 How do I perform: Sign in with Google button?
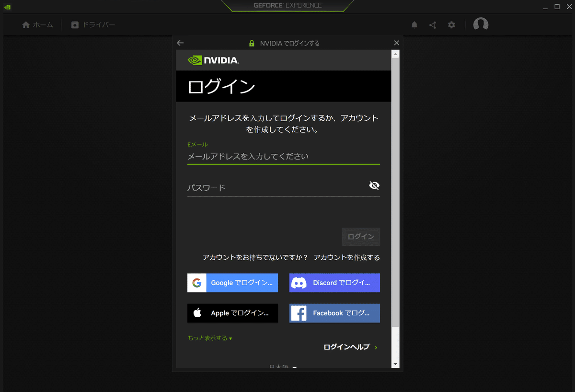coord(232,283)
